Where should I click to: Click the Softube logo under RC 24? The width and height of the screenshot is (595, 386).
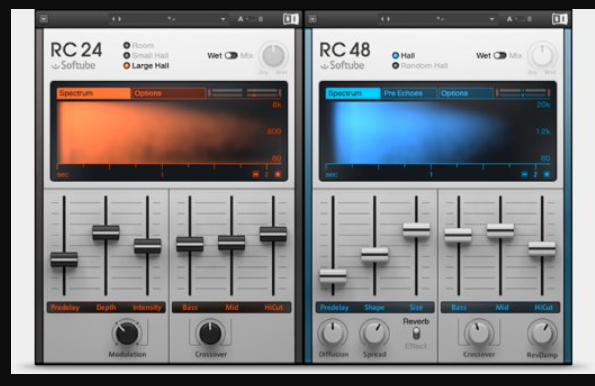point(74,65)
